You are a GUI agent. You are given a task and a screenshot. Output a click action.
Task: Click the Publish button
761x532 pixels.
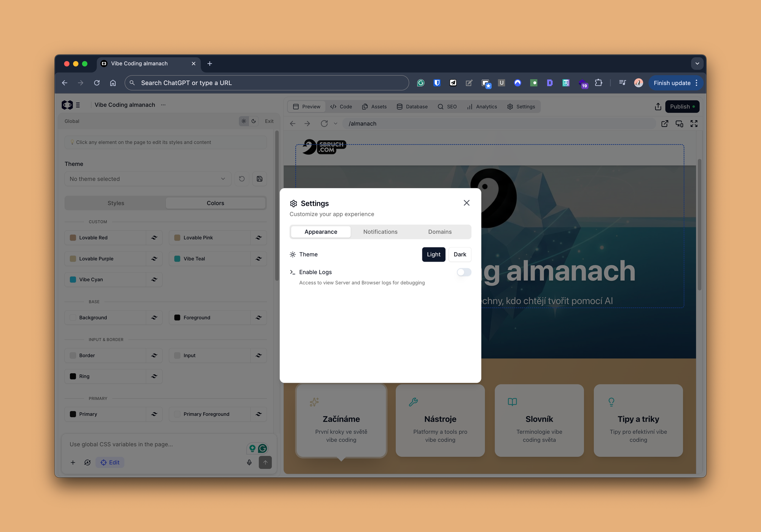682,107
